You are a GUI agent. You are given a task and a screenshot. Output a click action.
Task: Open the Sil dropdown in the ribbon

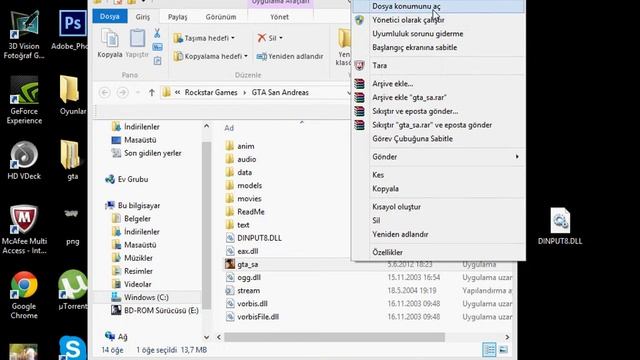coord(270,38)
